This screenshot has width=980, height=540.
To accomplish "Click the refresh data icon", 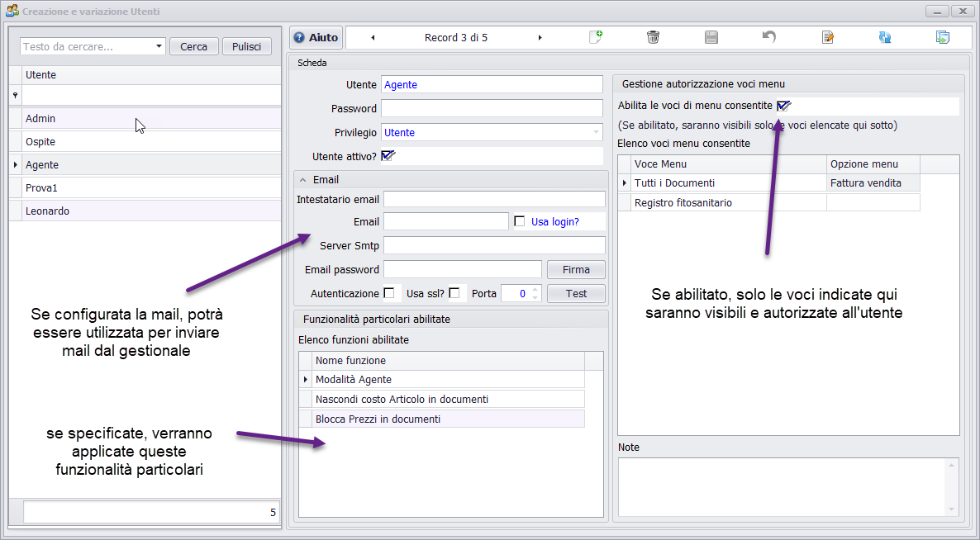I will [885, 37].
